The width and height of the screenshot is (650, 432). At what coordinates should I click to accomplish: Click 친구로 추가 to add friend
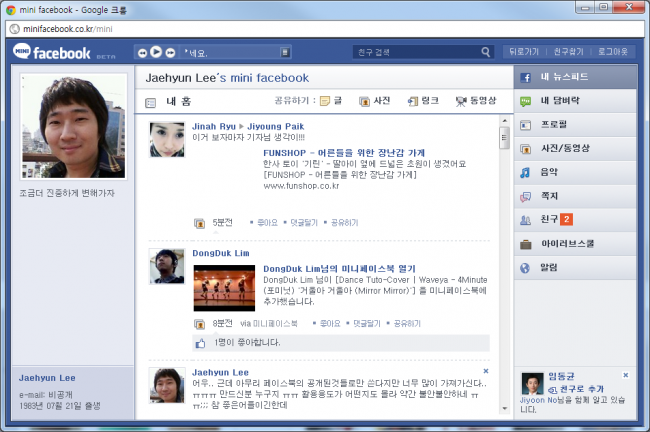tap(576, 389)
